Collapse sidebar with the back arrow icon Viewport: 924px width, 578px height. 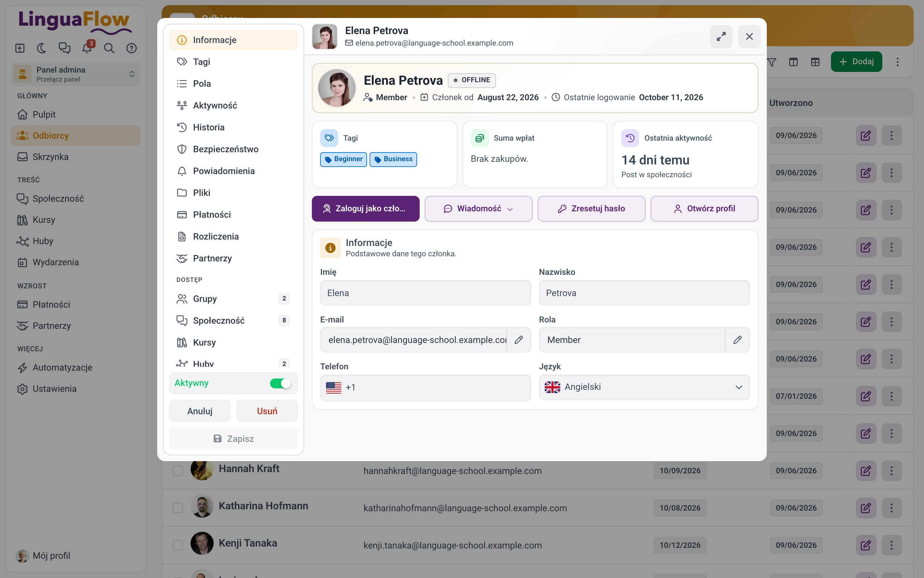pyautogui.click(x=20, y=48)
